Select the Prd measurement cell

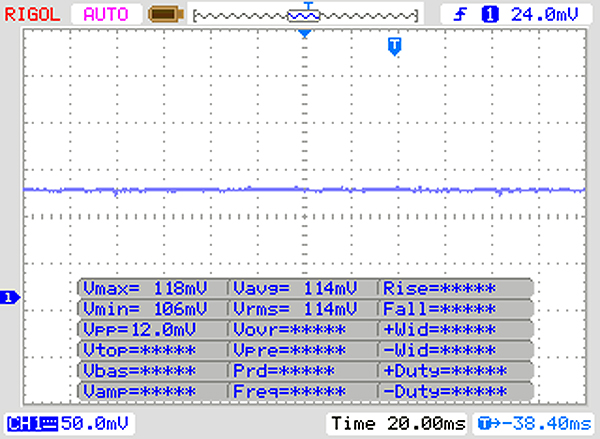(303, 370)
